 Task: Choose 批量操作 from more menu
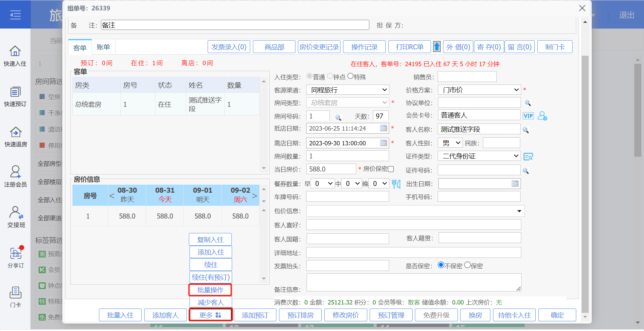click(x=210, y=290)
